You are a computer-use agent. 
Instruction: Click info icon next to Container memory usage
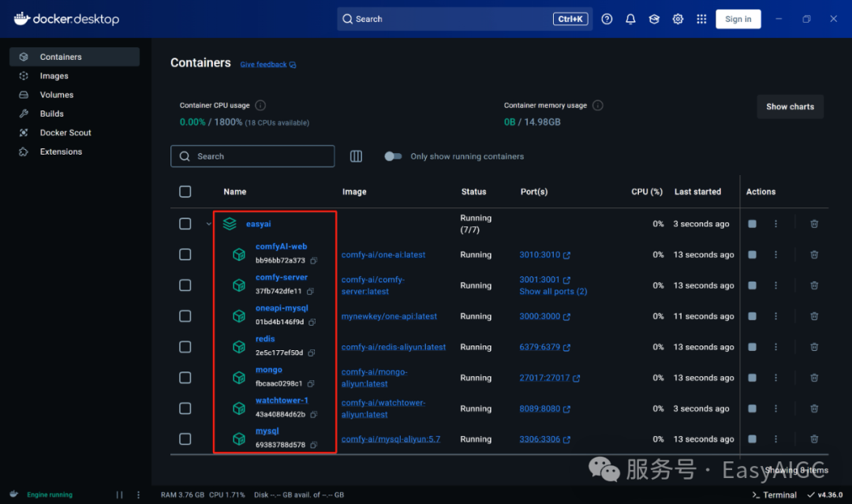(598, 106)
